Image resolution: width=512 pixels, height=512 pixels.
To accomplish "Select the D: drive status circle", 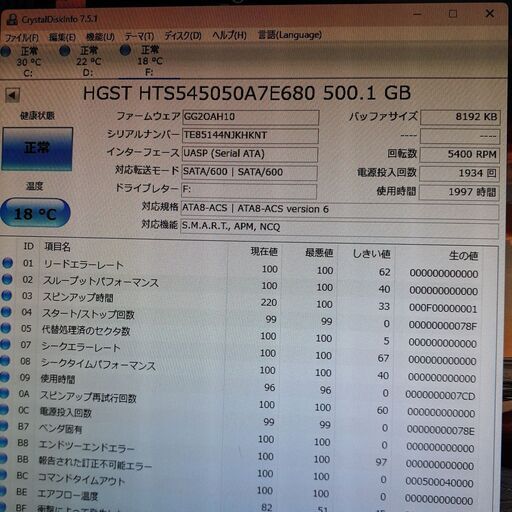I will [x=64, y=51].
